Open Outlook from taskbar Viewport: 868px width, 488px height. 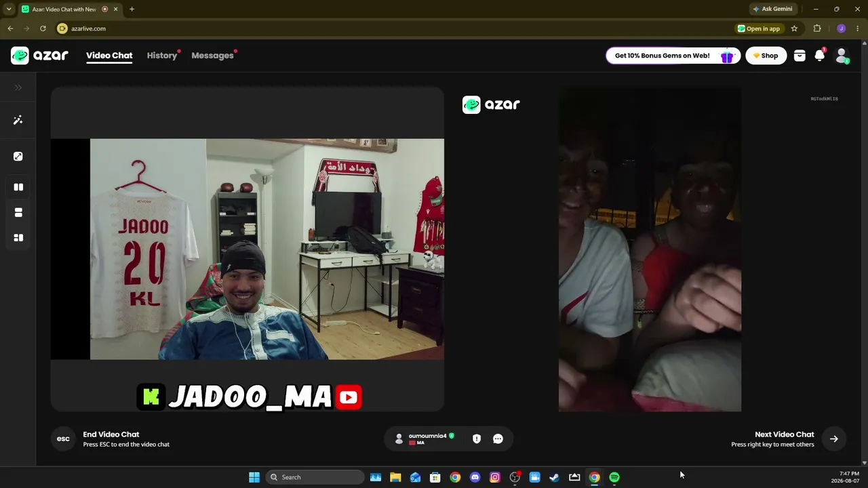pyautogui.click(x=415, y=477)
